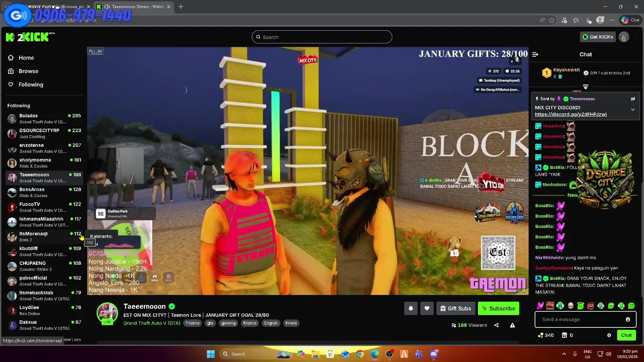Open the Windows Start menu
Viewport: 644px width, 362px height.
pyautogui.click(x=211, y=354)
